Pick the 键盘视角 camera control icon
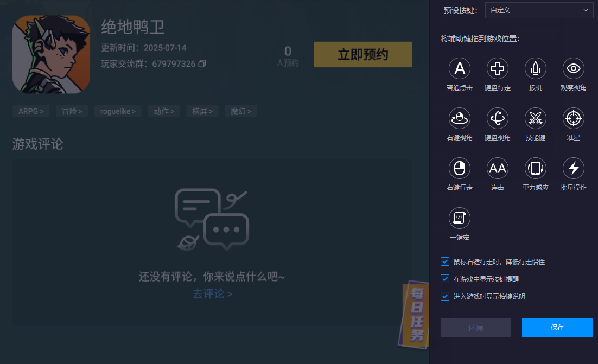This screenshot has height=364, width=598. click(x=497, y=119)
